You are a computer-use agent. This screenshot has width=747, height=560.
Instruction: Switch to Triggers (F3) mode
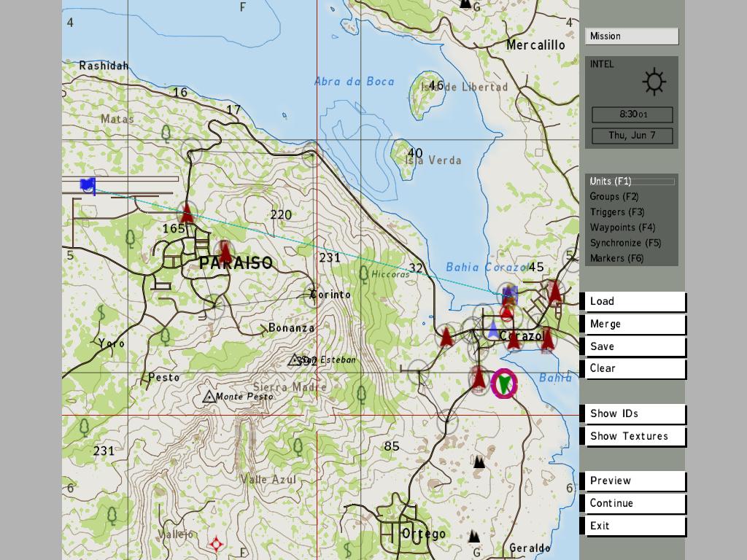coord(617,212)
